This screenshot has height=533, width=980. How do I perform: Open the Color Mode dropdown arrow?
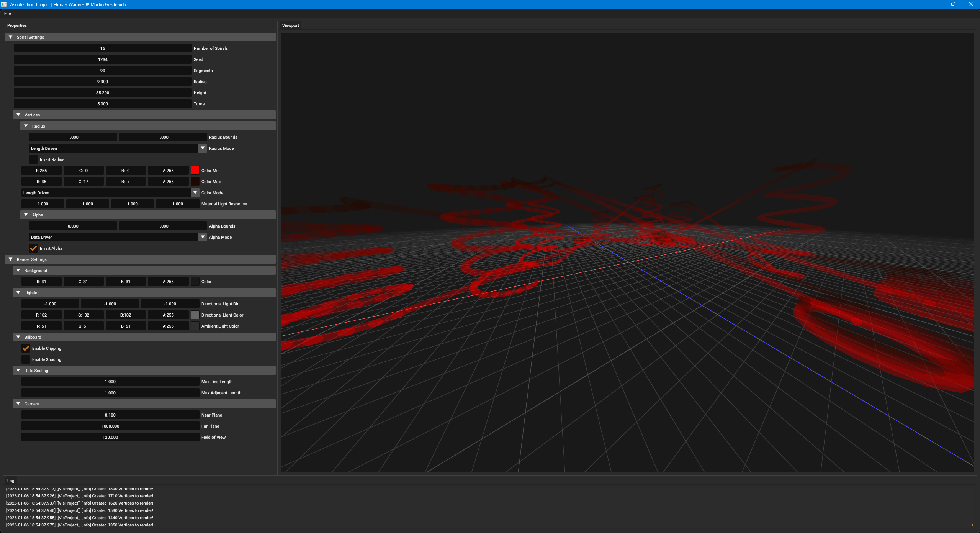pyautogui.click(x=195, y=193)
